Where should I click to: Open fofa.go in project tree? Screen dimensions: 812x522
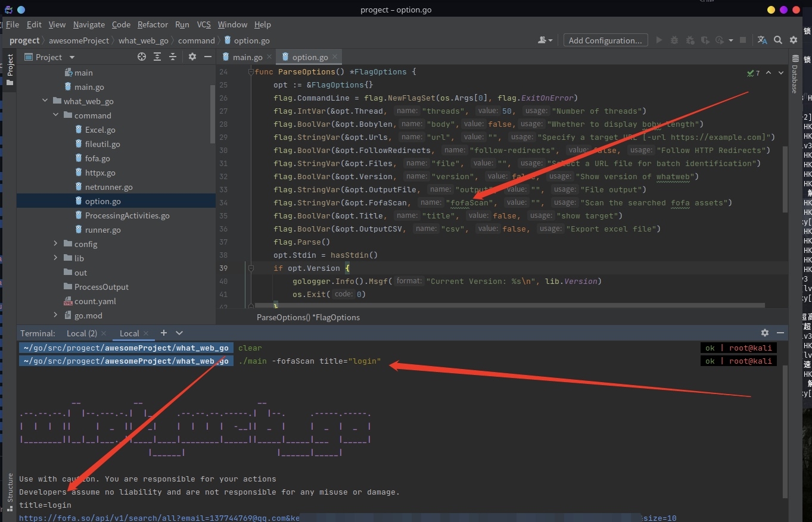point(97,158)
